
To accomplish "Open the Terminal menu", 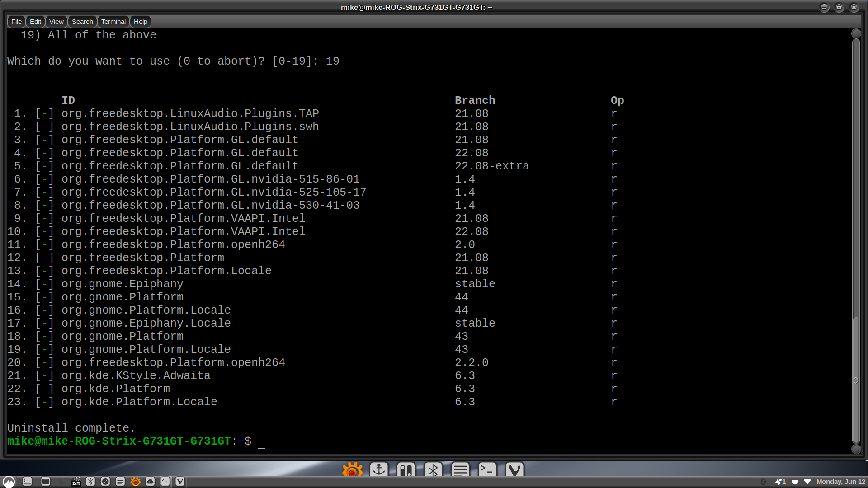I will [113, 22].
